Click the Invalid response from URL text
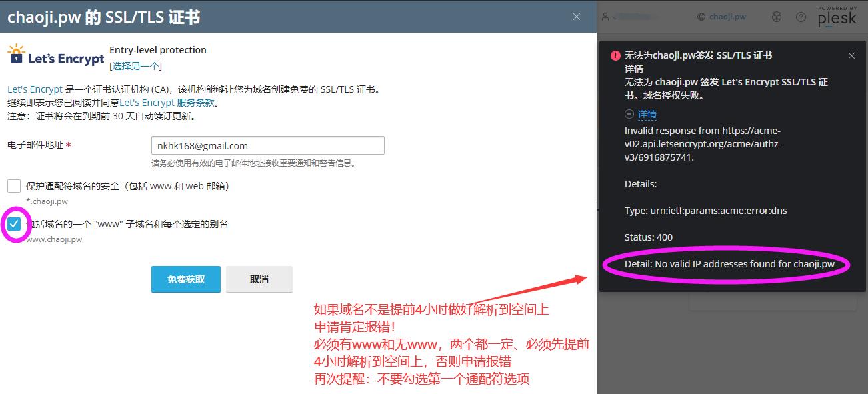 pyautogui.click(x=703, y=144)
